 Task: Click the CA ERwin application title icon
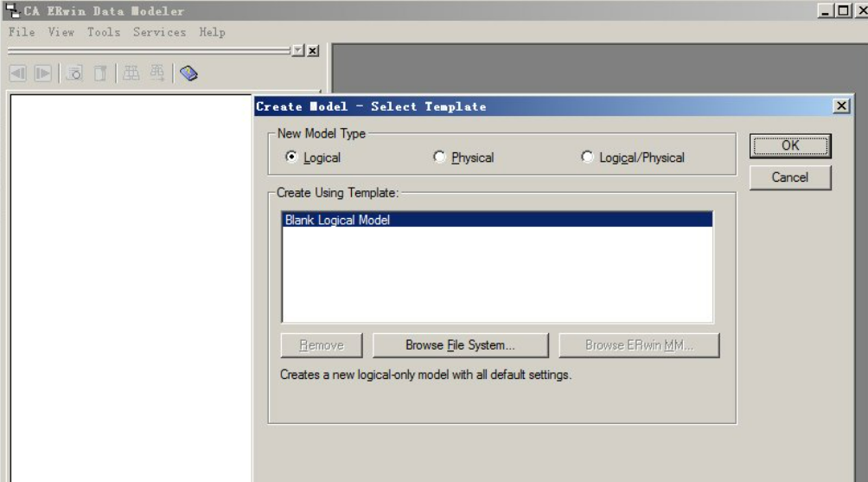(x=12, y=10)
